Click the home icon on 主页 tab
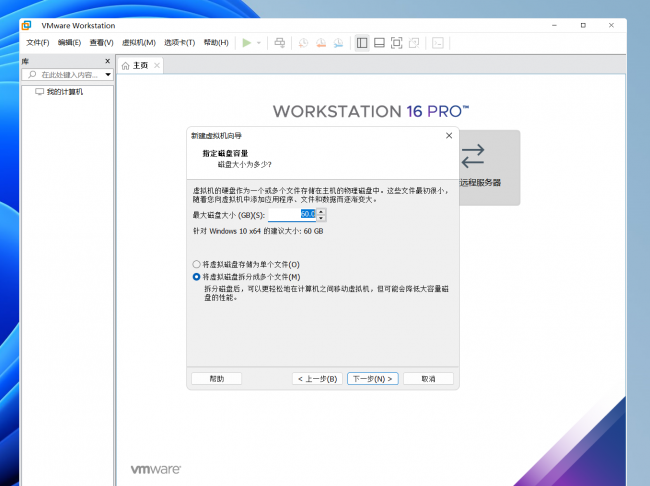The height and width of the screenshot is (486, 650). tap(125, 66)
